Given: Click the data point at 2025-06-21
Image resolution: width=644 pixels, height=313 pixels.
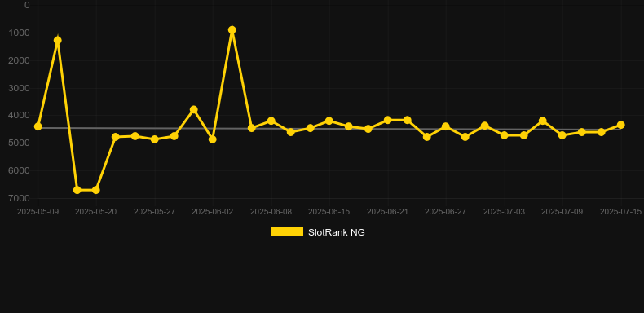Looking at the screenshot, I should click(388, 120).
